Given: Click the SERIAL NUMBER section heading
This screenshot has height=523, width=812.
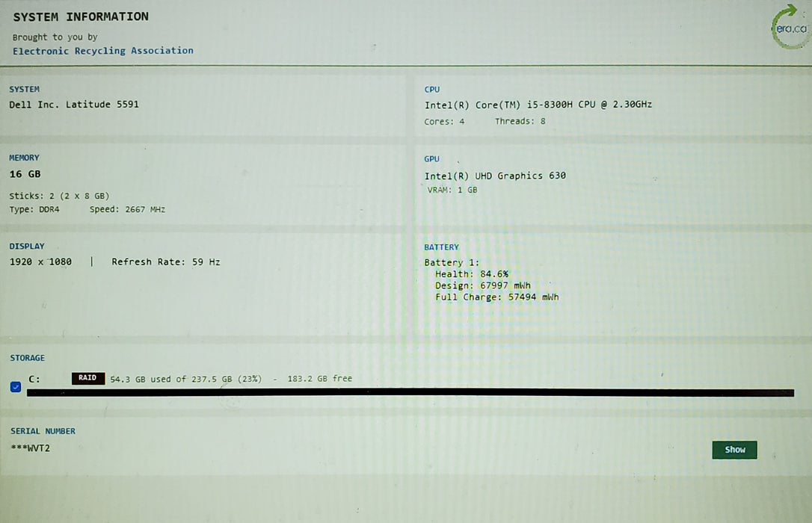Looking at the screenshot, I should [43, 431].
